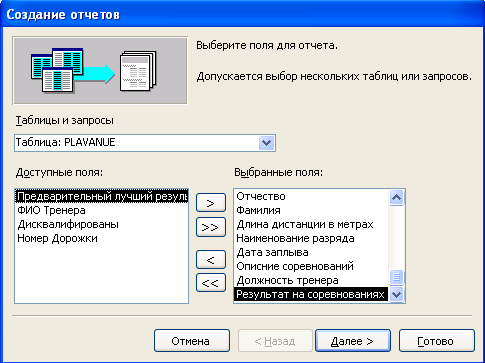
Task: Select ФИО Тренера in available fields
Action: pos(102,210)
